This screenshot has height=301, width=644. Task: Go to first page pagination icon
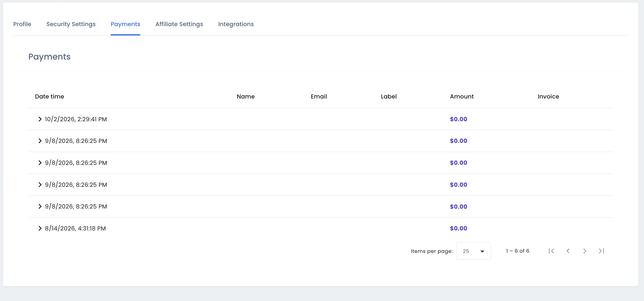(551, 251)
